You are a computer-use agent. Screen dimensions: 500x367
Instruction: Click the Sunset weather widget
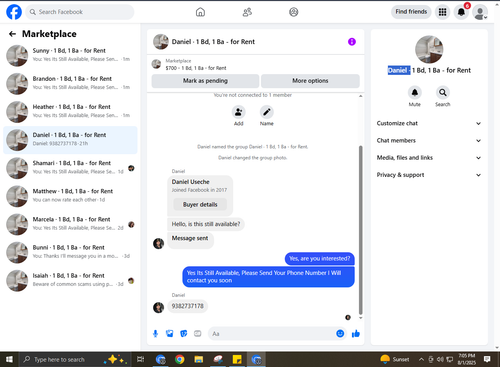[395, 359]
